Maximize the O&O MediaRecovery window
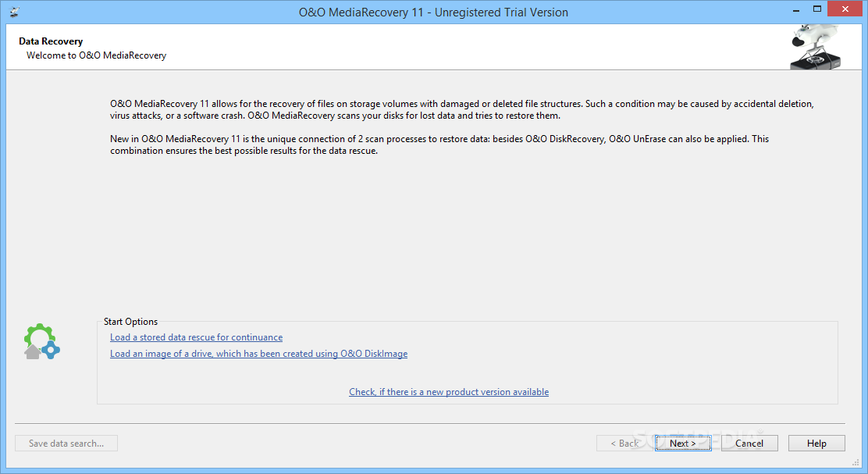 816,9
